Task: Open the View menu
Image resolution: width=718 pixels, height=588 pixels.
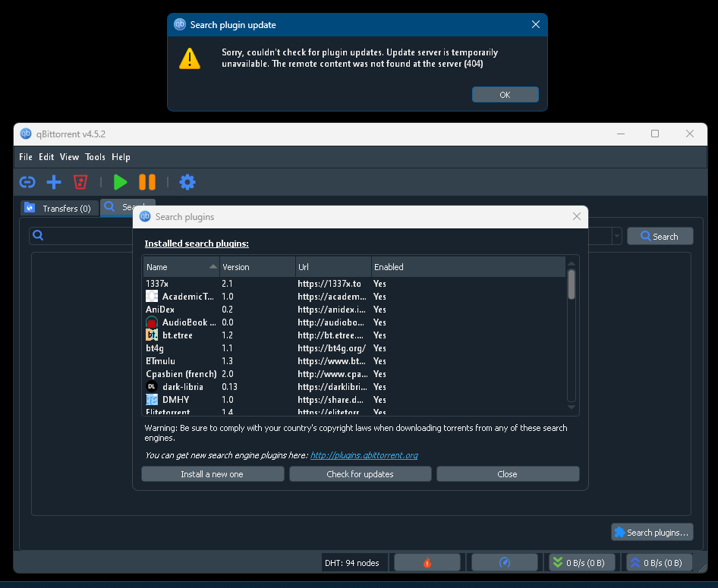Action: point(69,157)
